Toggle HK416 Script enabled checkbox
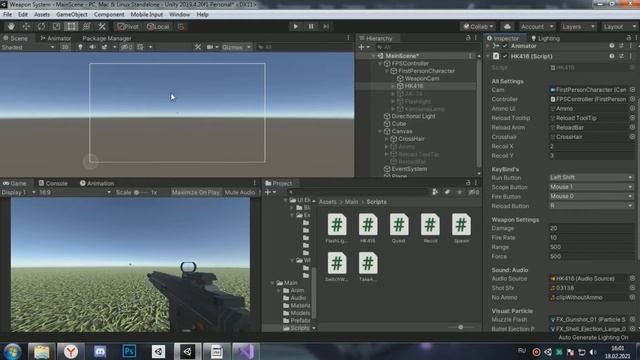 [505, 56]
